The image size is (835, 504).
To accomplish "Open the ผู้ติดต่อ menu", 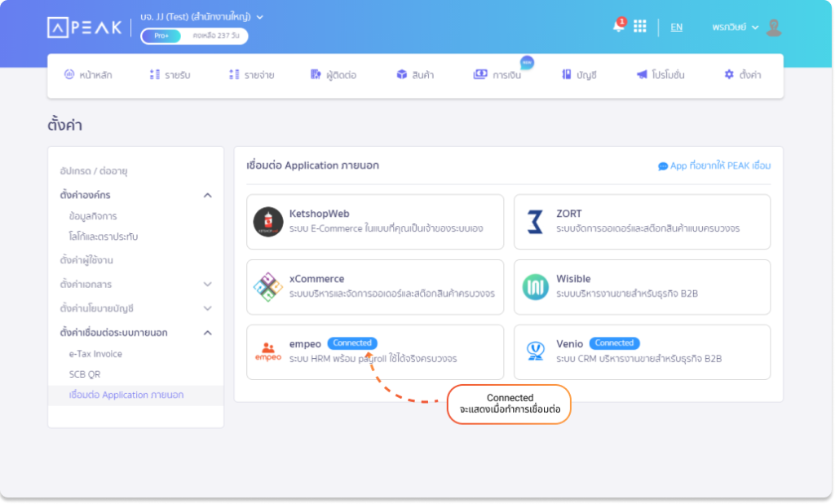I will pos(334,75).
